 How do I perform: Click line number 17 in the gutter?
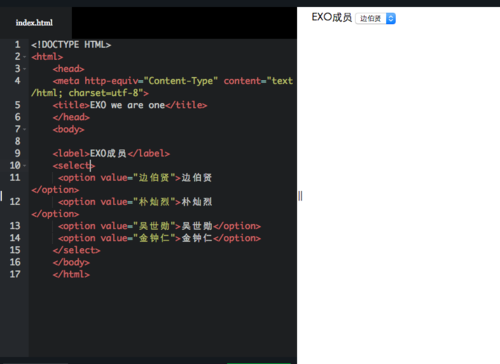[x=15, y=274]
